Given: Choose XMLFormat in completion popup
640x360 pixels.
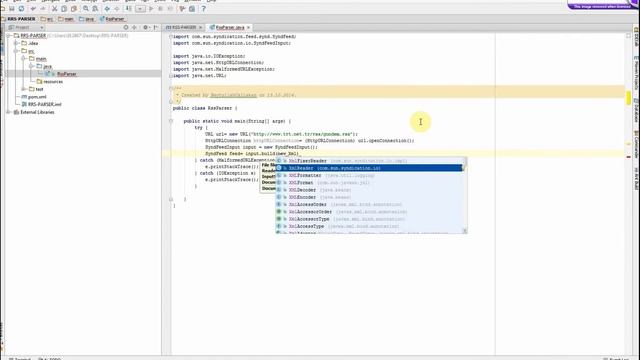Looking at the screenshot, I should pos(369,183).
